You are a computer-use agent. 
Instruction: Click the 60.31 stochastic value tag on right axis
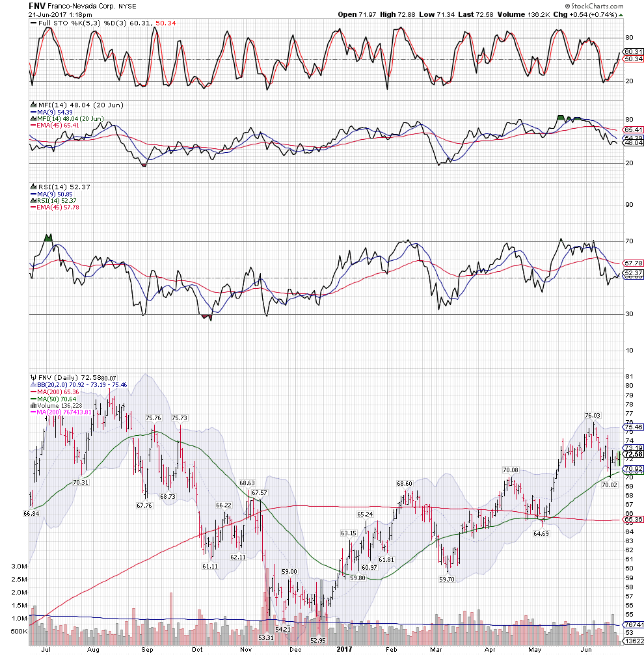coord(634,52)
